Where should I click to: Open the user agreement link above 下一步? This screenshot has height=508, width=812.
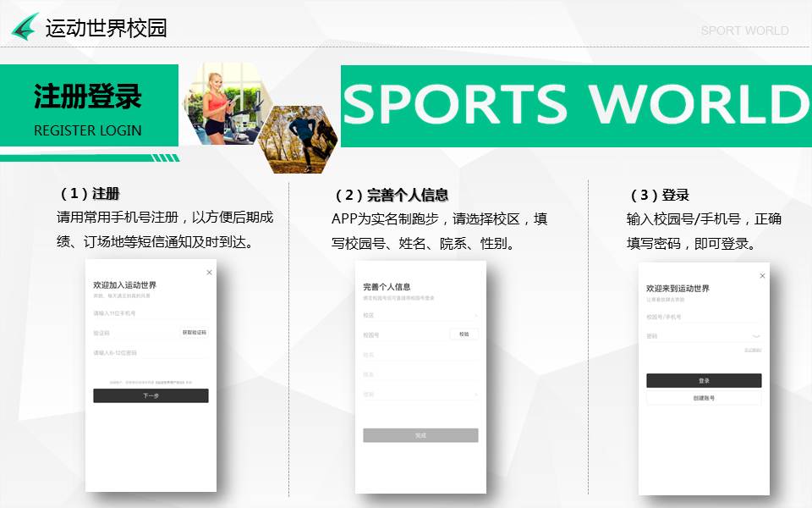[x=171, y=383]
